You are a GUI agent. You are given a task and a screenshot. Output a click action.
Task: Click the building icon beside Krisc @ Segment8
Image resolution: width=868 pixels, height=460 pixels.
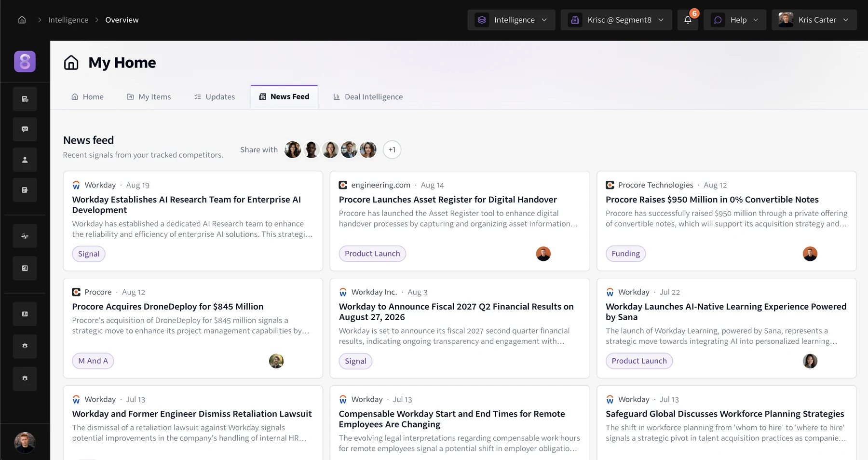[575, 20]
